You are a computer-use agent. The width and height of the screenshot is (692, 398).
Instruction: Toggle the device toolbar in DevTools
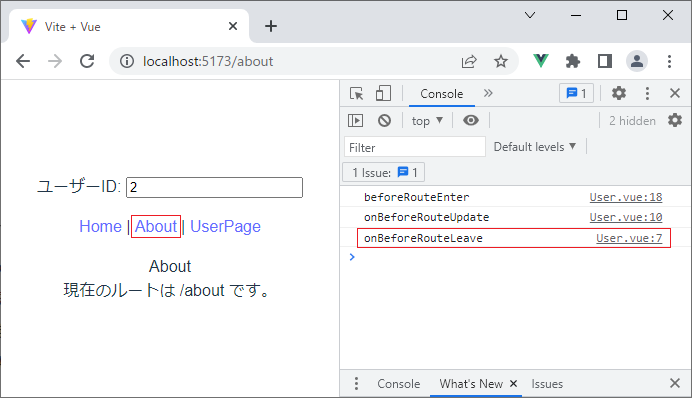pos(383,94)
